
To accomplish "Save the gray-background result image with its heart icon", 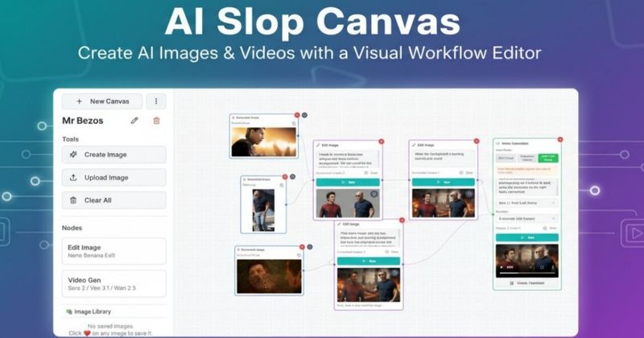I will click(374, 194).
